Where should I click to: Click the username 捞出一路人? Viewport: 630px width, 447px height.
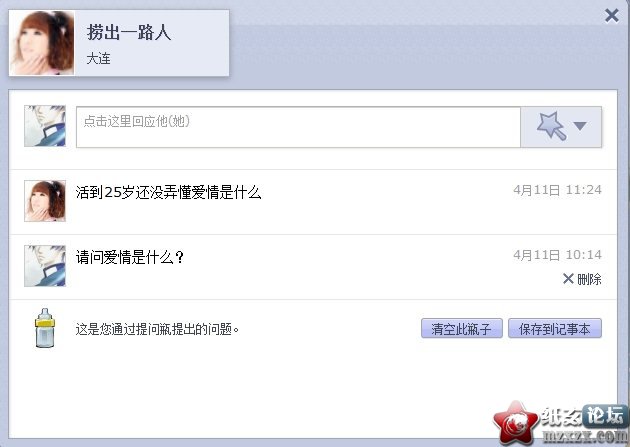point(129,32)
